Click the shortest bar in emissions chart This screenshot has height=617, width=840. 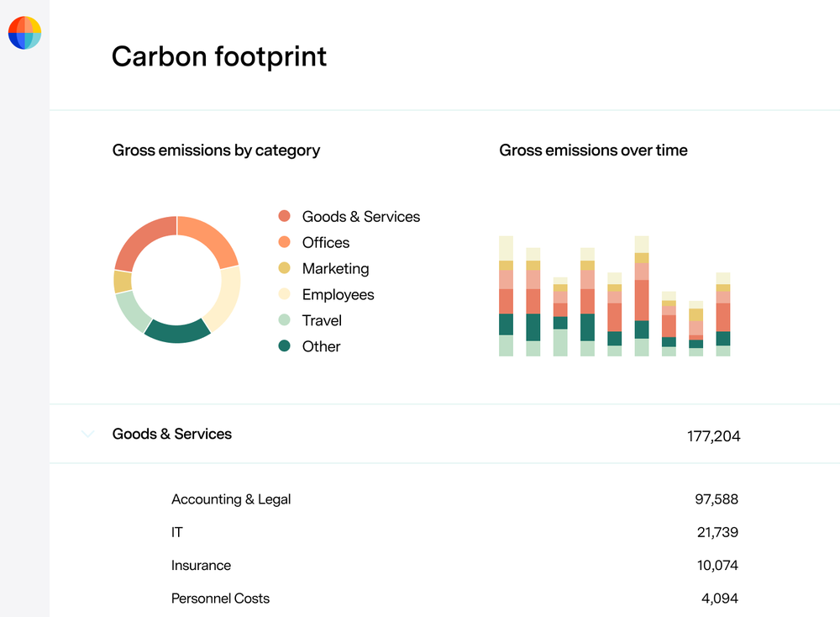(696, 329)
